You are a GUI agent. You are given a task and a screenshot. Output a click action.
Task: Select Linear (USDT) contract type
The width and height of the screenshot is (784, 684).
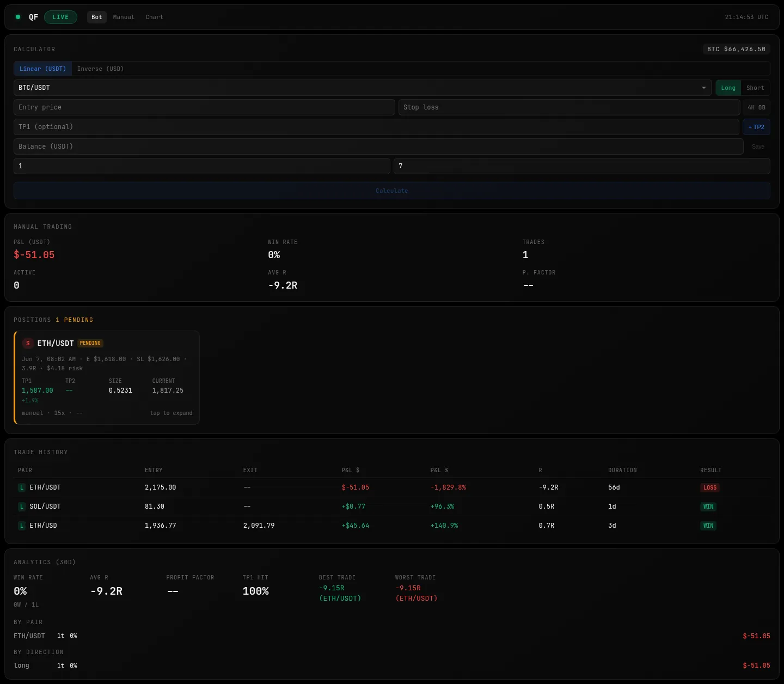pyautogui.click(x=42, y=69)
